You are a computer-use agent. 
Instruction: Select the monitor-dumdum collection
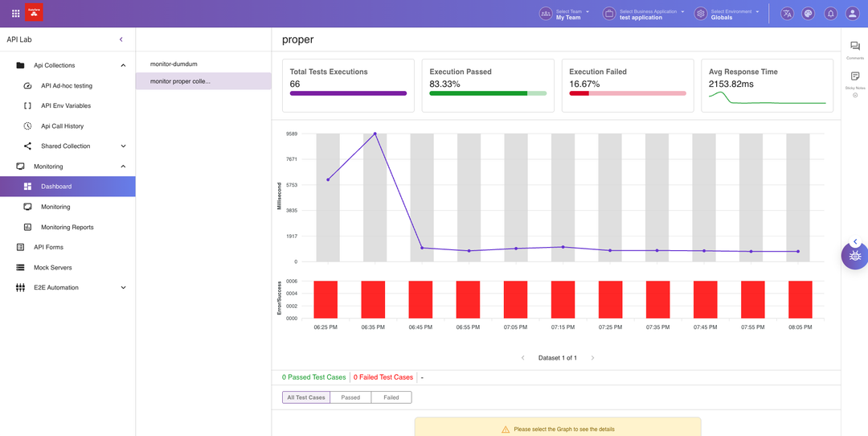click(174, 64)
